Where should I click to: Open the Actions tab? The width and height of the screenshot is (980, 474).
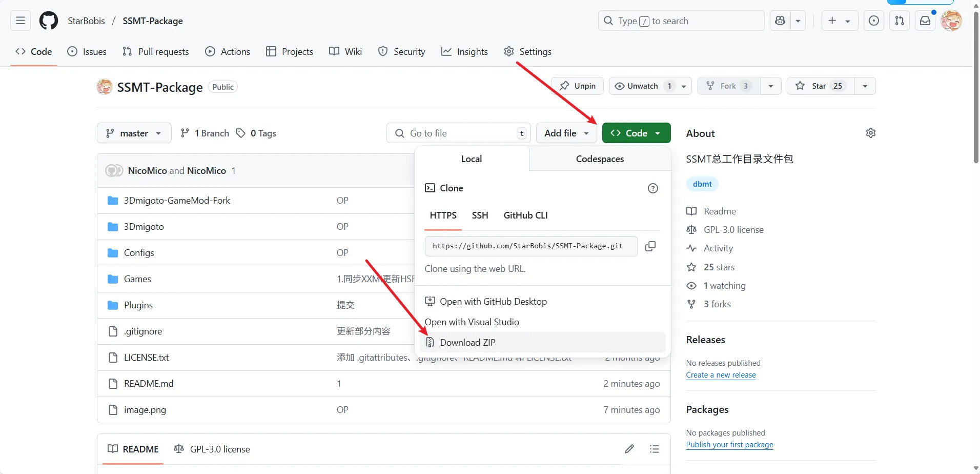228,51
